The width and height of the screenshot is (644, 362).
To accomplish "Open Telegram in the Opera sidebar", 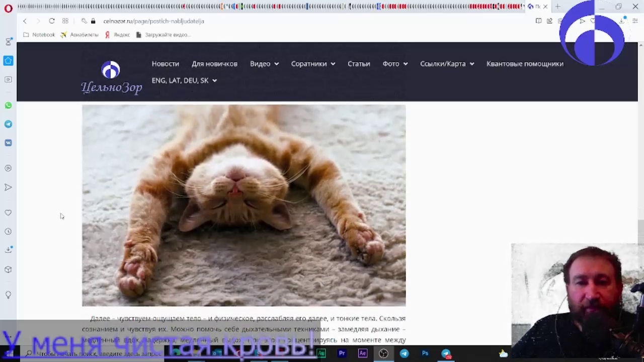I will pos(8,124).
